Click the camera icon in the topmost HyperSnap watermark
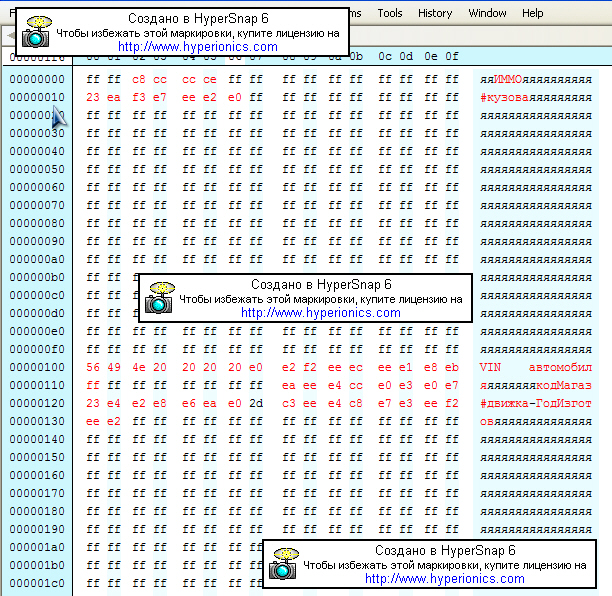Viewport: 612px width, 596px height. click(37, 33)
